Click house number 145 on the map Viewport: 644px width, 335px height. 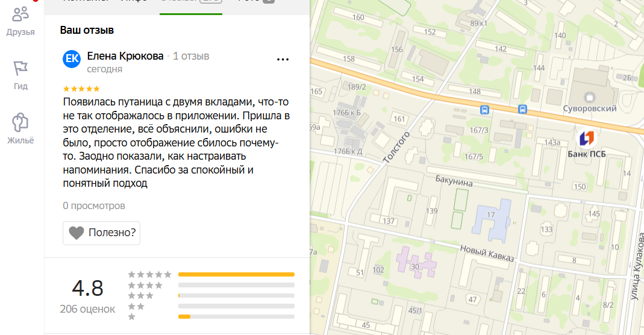tap(594, 213)
